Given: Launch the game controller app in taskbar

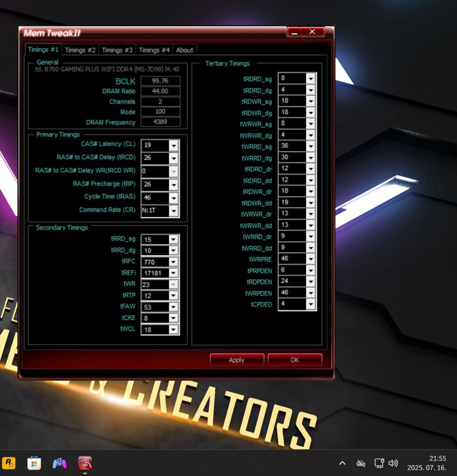Looking at the screenshot, I should (x=60, y=464).
